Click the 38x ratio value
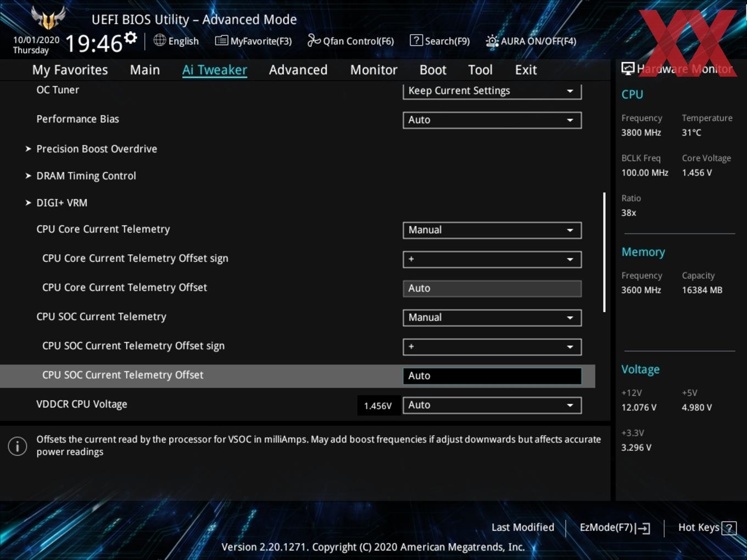The width and height of the screenshot is (747, 560). click(629, 212)
